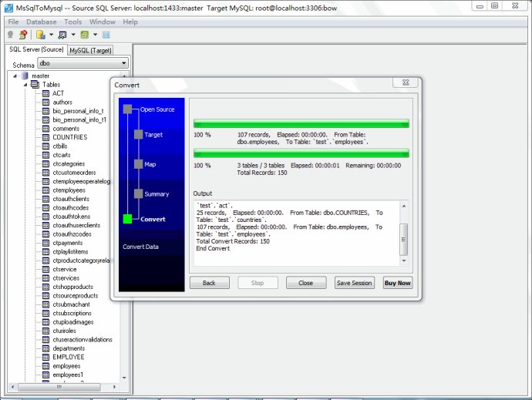This screenshot has height=400, width=532.
Task: Click 'Total Convert Records: 150' output line
Action: click(x=233, y=241)
